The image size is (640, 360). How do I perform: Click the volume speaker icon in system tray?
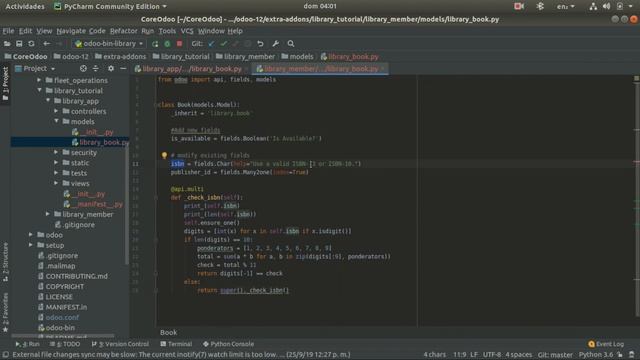click(607, 6)
